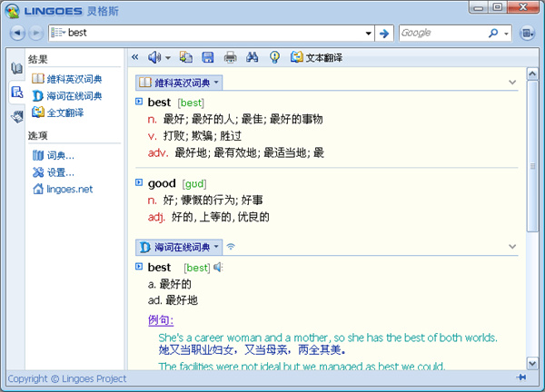The width and height of the screenshot is (545, 392).
Task: Expand the 維科英汉词典 dictionary dropdown
Action: (217, 83)
